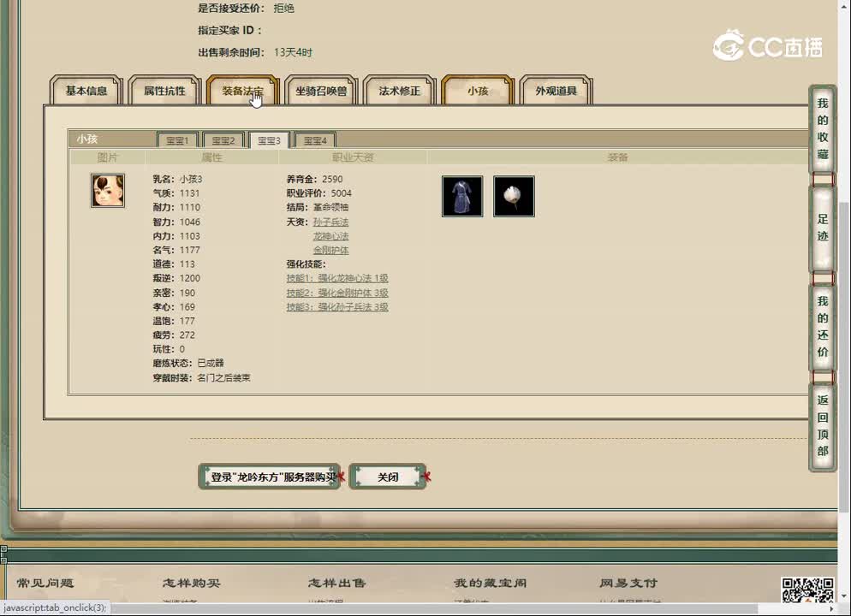Switch to the 外观道具 tab
Viewport: 851px width, 616px height.
pos(555,90)
